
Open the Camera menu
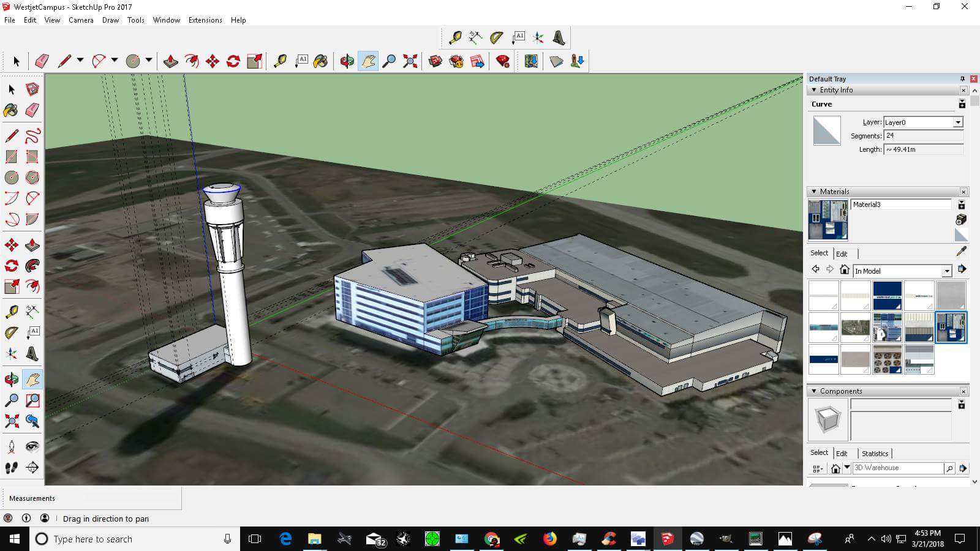[x=81, y=20]
